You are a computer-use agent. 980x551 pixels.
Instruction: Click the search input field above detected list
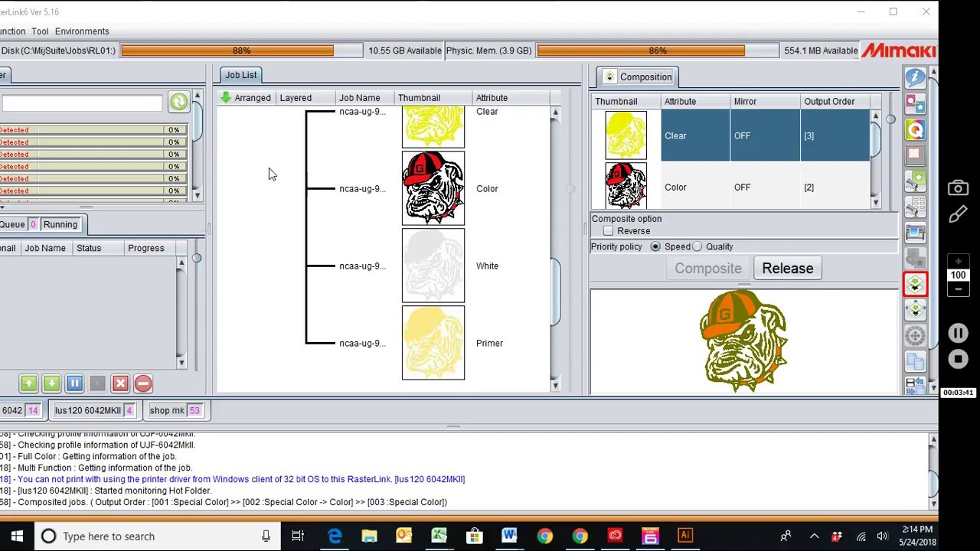(x=81, y=103)
